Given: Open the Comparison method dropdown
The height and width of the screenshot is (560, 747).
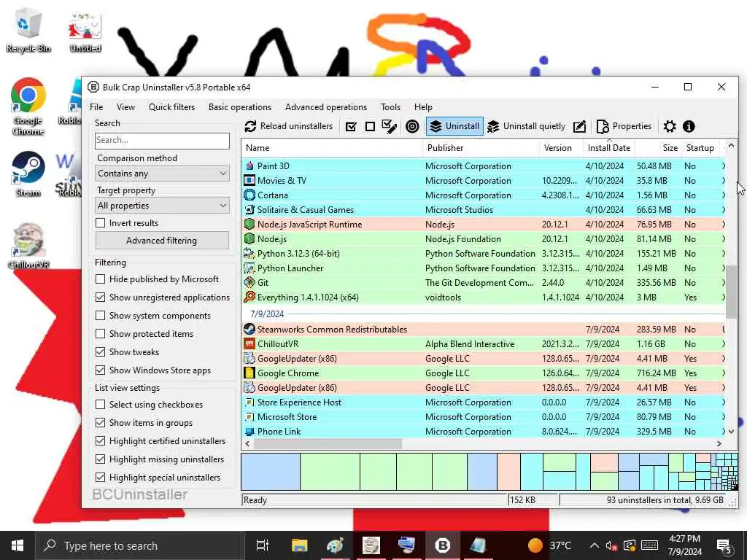Looking at the screenshot, I should [x=162, y=174].
